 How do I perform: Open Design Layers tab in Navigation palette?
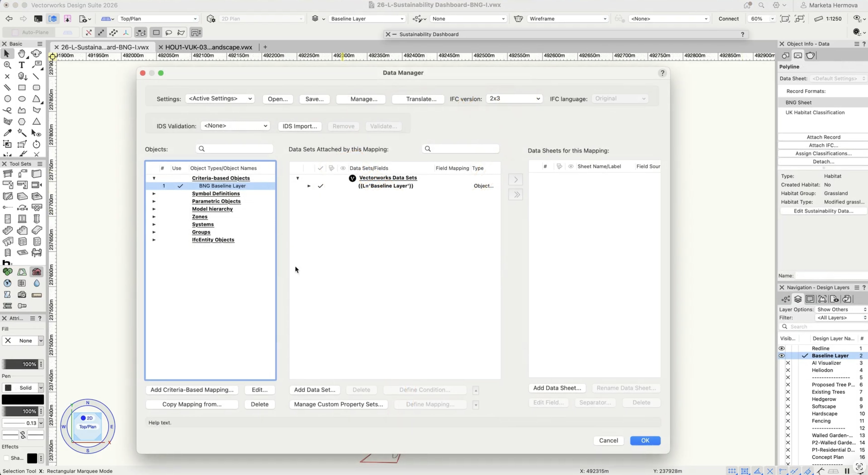click(798, 299)
